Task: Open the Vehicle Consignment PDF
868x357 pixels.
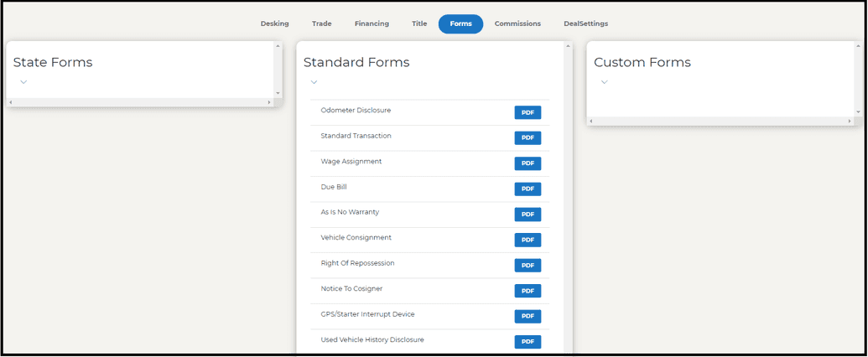Action: (528, 240)
